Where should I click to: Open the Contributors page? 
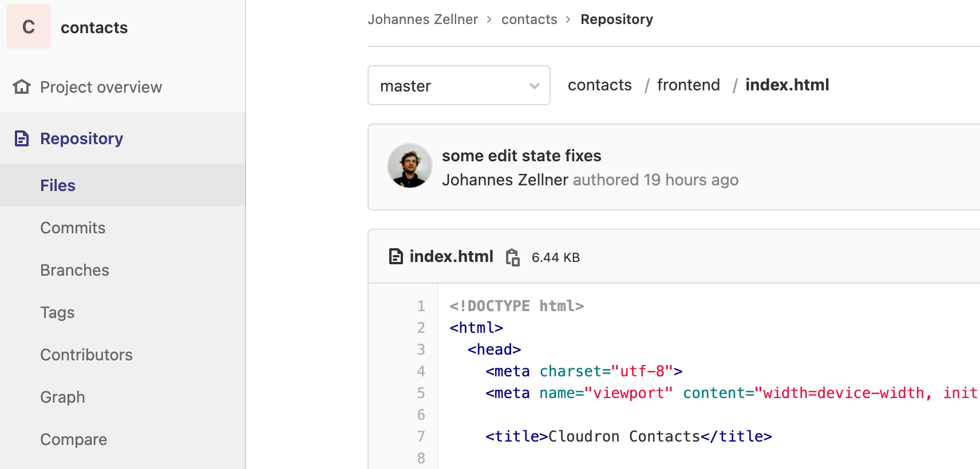click(x=86, y=355)
